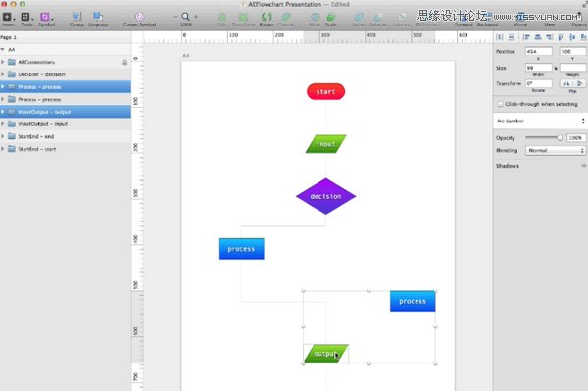
Task: Toggle lock on the AEConnections layer
Action: pos(124,62)
